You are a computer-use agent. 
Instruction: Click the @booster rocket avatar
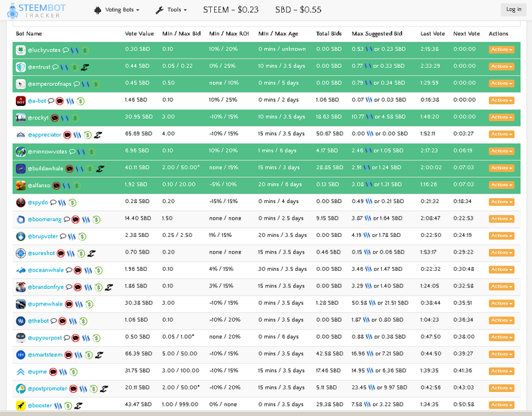pos(21,405)
